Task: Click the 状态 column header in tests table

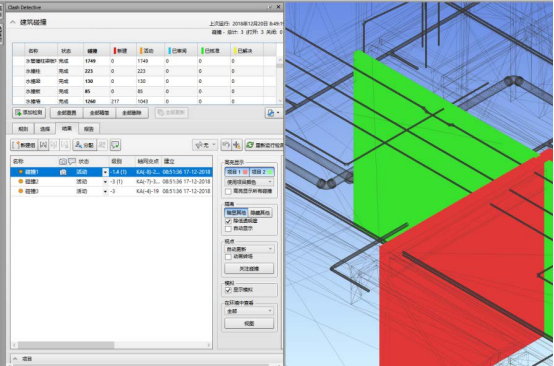Action: click(x=70, y=51)
